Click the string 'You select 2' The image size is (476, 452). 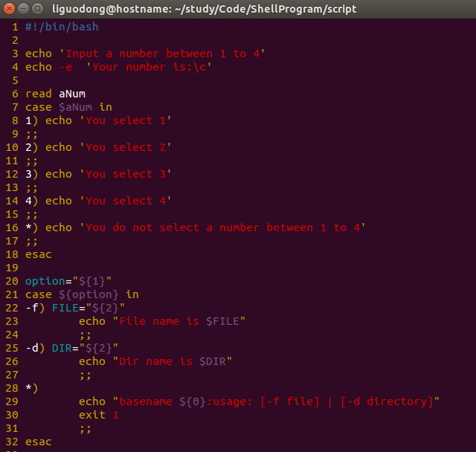point(126,147)
